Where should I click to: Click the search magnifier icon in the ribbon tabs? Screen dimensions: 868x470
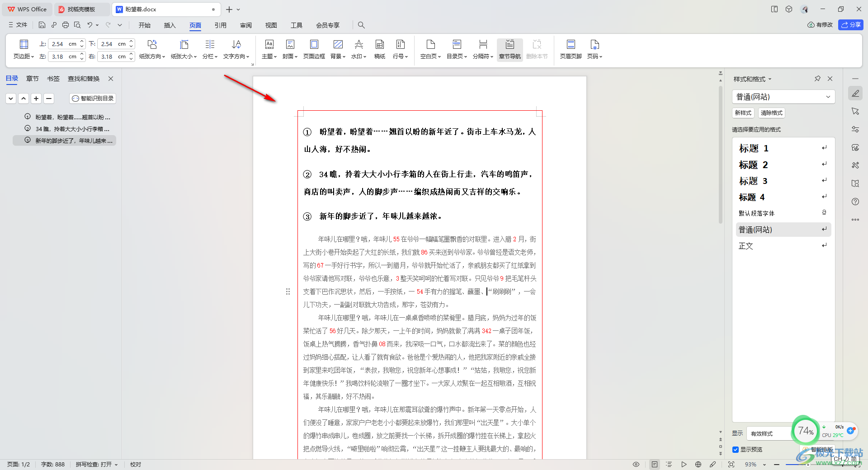click(x=361, y=25)
